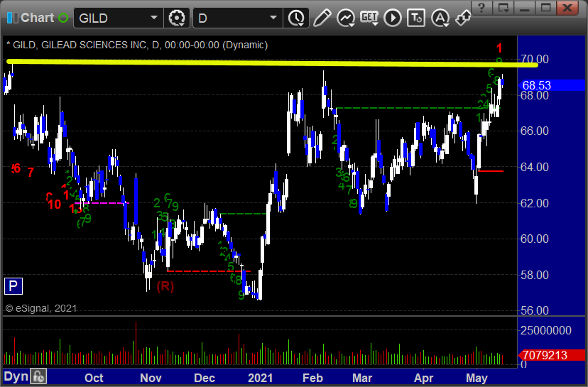Click the Dyn label in time axis
Image resolution: width=588 pixels, height=387 pixels.
click(x=16, y=376)
